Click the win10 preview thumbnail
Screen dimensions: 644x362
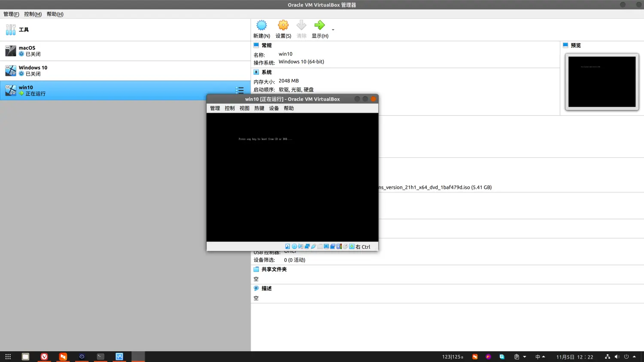point(601,81)
